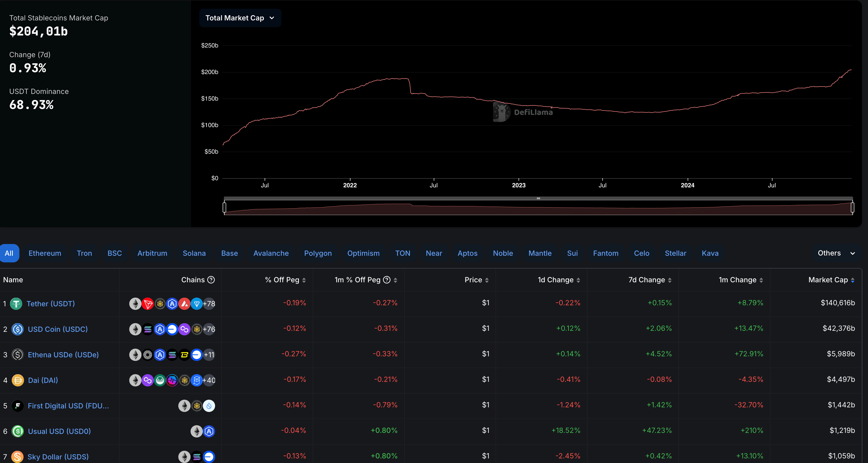Sort the table by 7d Change
The height and width of the screenshot is (463, 868).
(670, 280)
